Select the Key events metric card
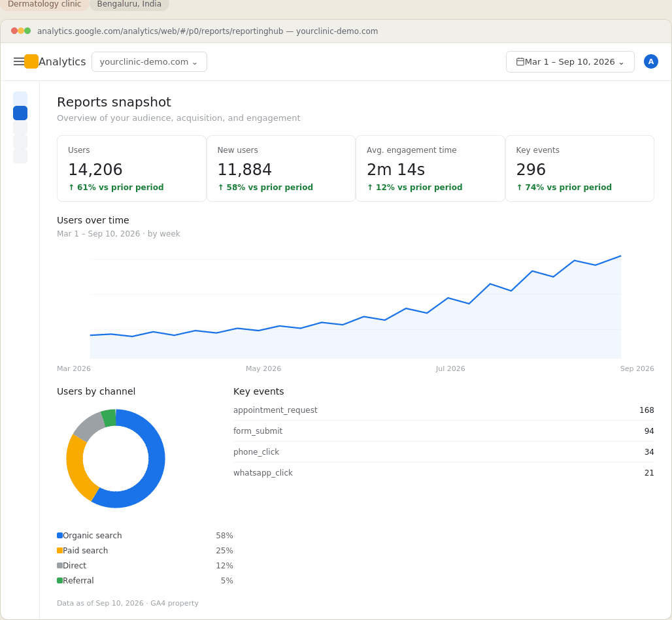This screenshot has height=620, width=672. click(579, 169)
